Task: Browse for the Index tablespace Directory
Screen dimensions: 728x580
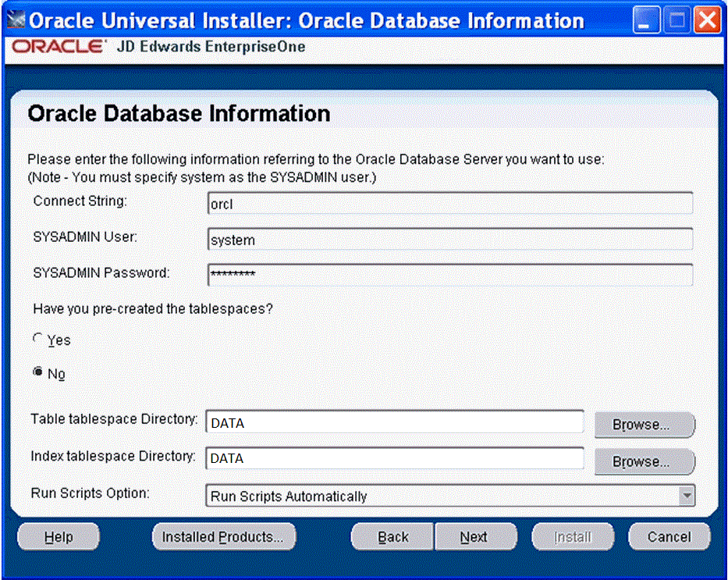Action: point(643,461)
